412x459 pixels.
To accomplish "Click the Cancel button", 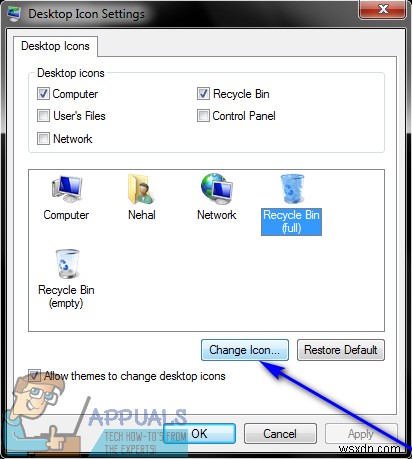I will (x=280, y=434).
